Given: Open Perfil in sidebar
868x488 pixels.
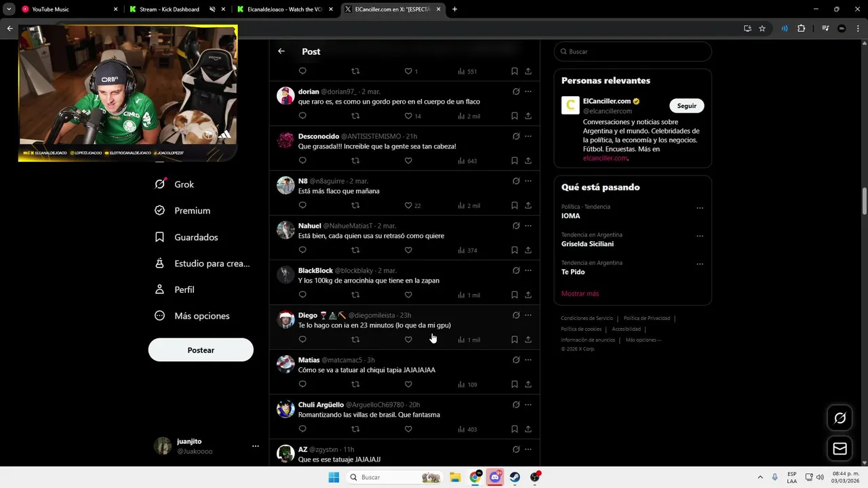Looking at the screenshot, I should [175, 289].
